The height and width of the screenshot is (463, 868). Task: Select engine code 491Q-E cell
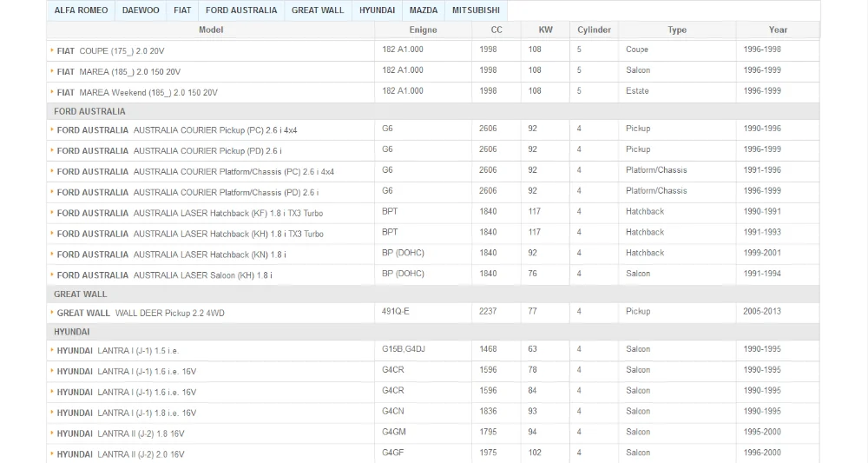point(395,311)
